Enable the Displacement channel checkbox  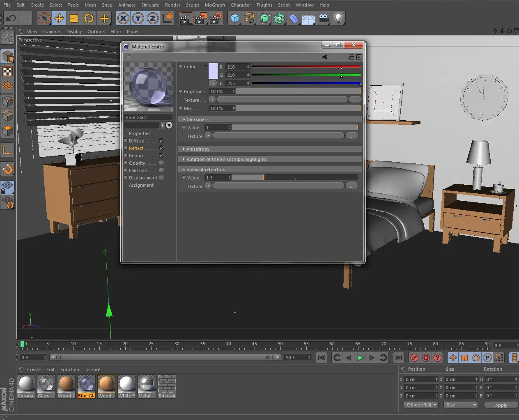point(161,178)
